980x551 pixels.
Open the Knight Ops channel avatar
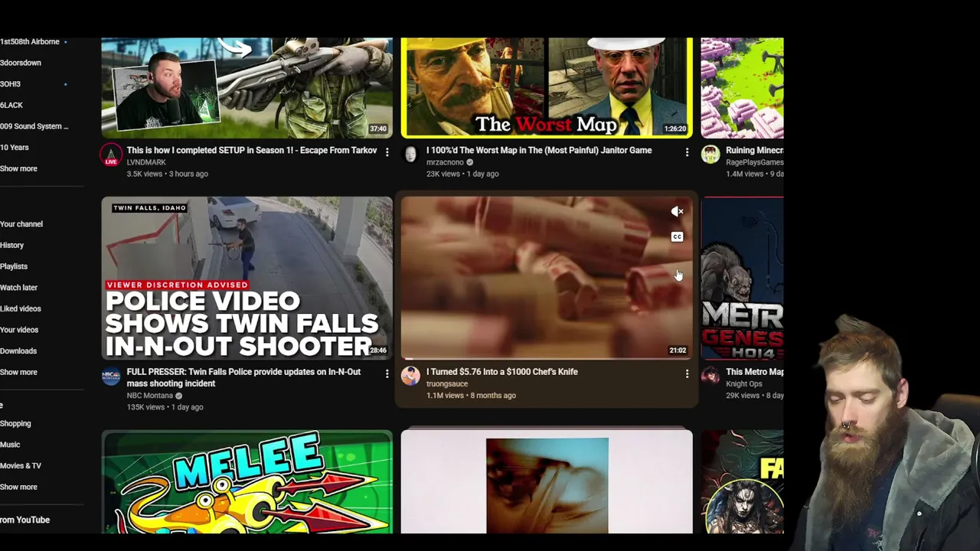click(710, 376)
